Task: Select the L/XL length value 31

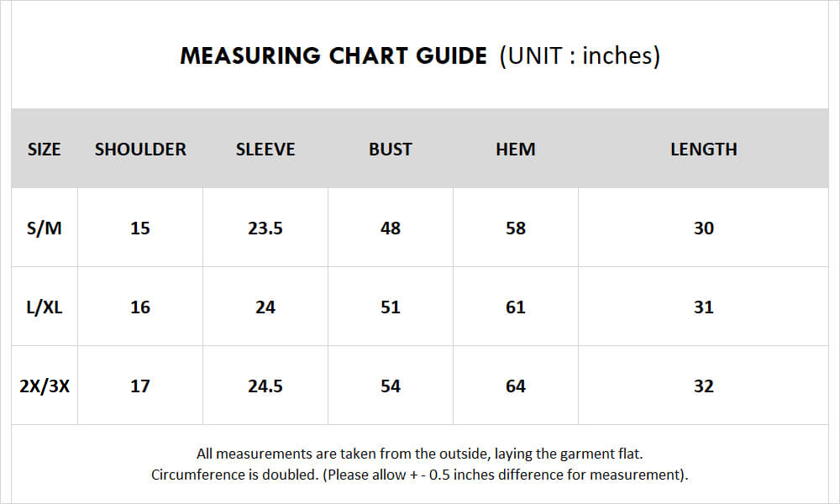Action: point(703,307)
